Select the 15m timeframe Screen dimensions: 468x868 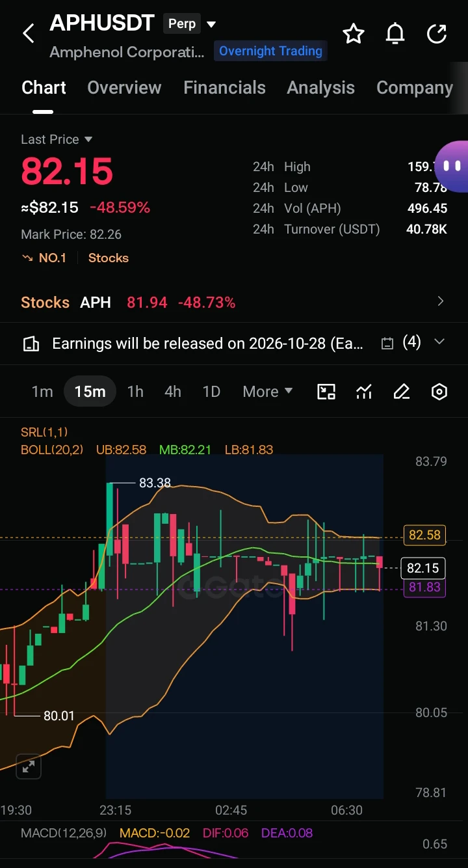click(90, 392)
